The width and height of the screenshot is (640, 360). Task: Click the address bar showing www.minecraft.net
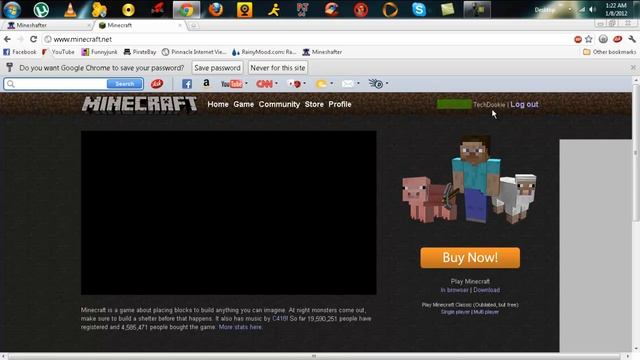(306, 39)
